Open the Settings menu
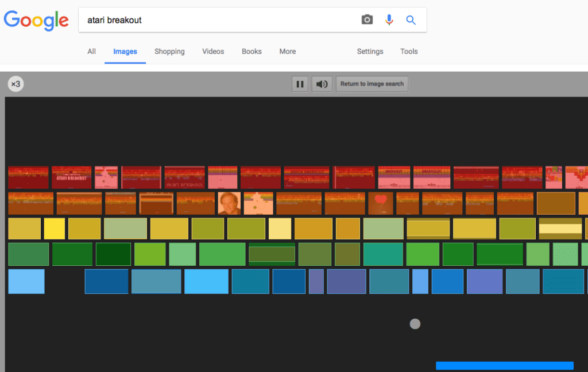588x372 pixels. pos(370,51)
